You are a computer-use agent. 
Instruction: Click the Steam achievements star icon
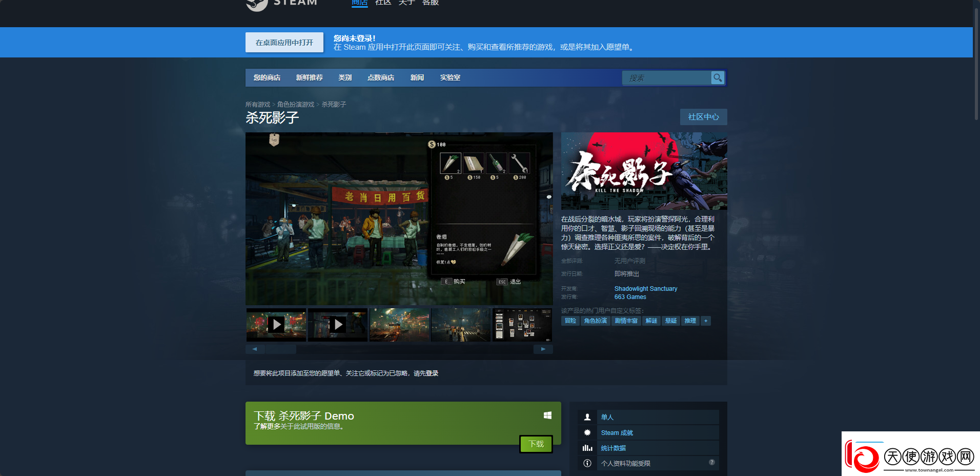pos(587,432)
